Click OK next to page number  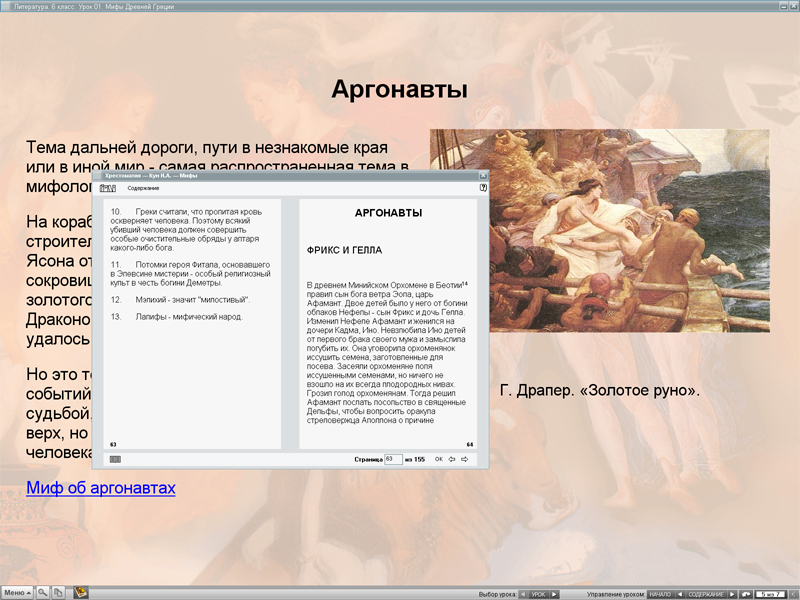pyautogui.click(x=439, y=459)
